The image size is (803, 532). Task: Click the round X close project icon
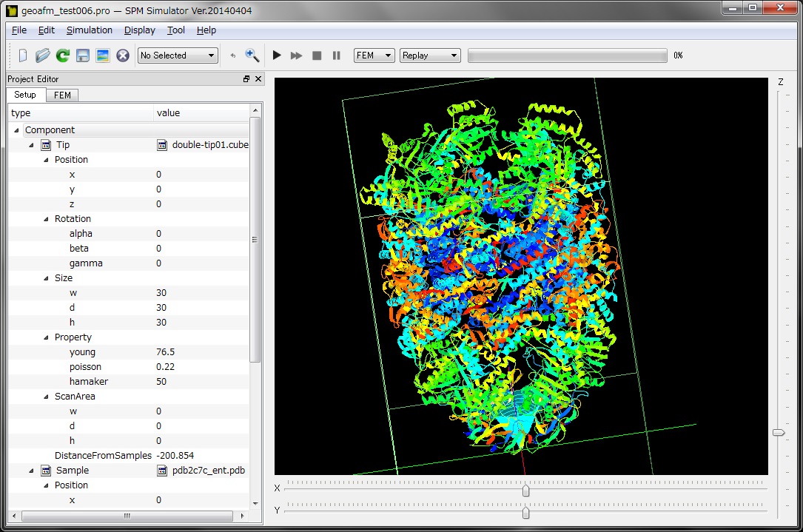[122, 55]
